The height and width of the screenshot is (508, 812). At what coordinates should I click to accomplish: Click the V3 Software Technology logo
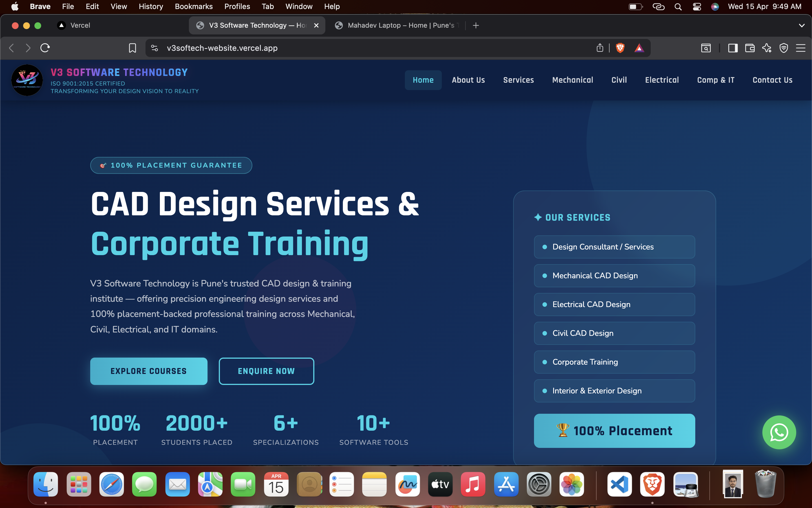[27, 80]
